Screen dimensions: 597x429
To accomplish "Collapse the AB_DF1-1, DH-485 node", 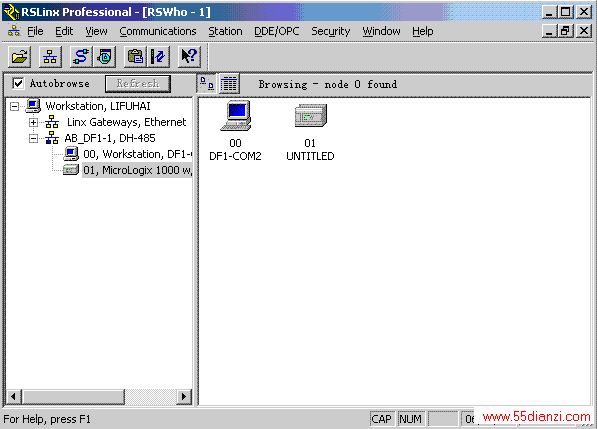I will click(34, 138).
